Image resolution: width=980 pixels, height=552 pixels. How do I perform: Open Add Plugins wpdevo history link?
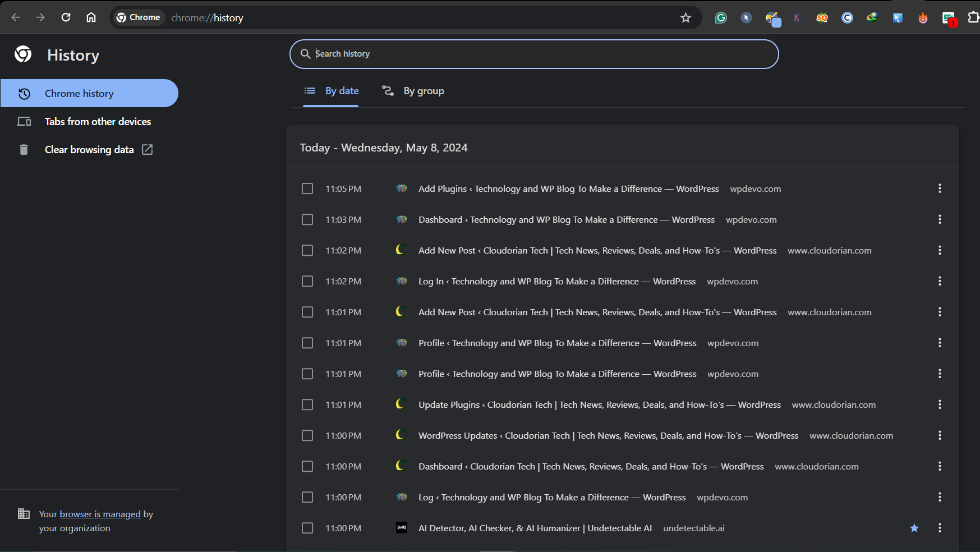(568, 188)
